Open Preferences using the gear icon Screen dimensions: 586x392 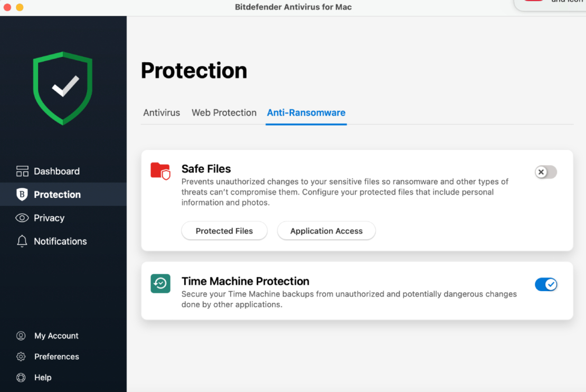pos(21,356)
